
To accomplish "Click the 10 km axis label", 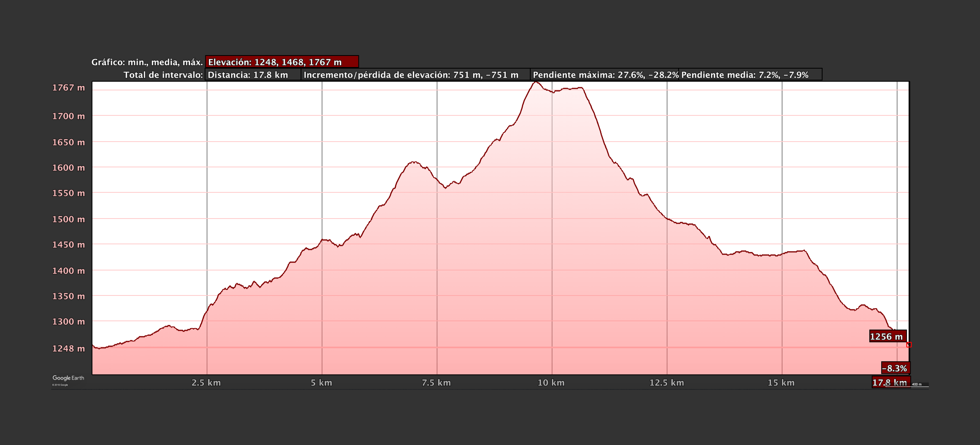I will 551,383.
